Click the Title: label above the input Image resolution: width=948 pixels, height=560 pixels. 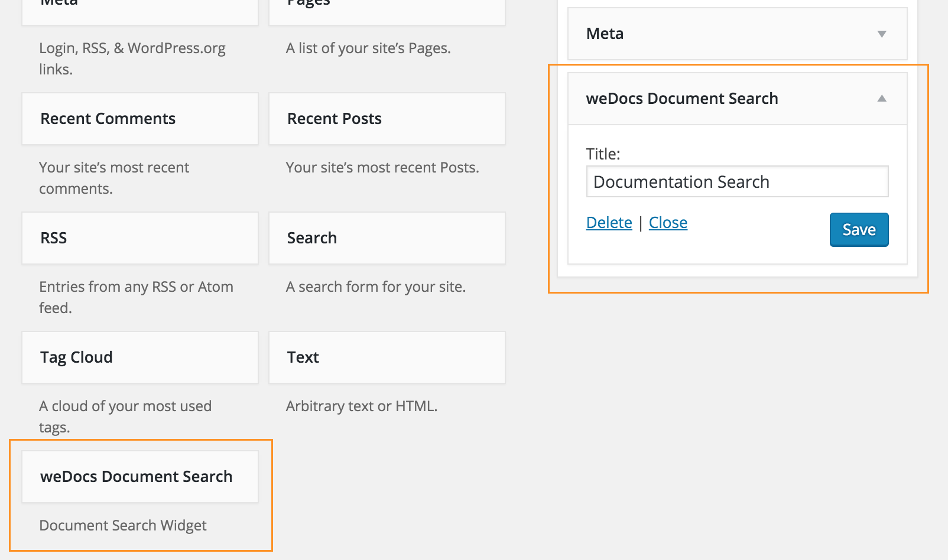[603, 154]
